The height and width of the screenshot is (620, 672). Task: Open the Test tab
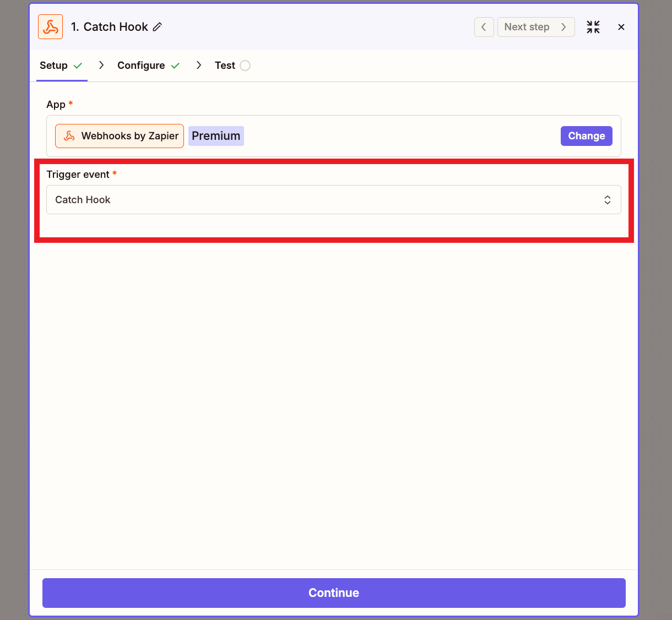(x=232, y=66)
